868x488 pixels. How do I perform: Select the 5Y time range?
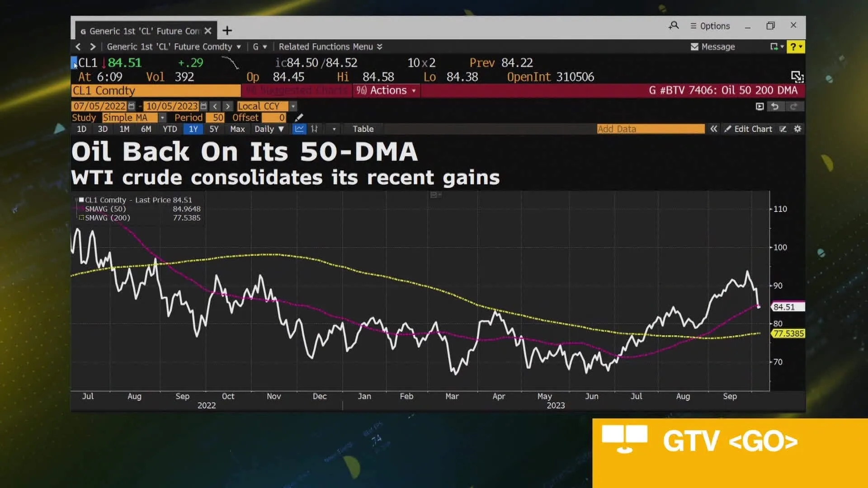coord(214,129)
